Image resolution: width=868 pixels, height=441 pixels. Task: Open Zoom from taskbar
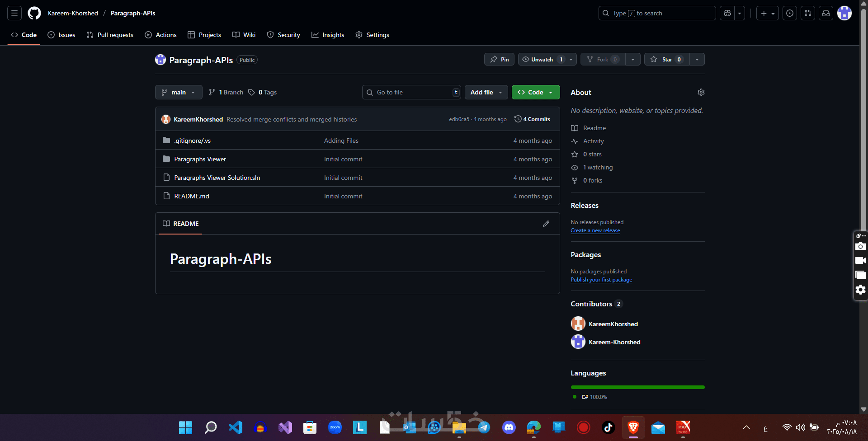coord(335,427)
